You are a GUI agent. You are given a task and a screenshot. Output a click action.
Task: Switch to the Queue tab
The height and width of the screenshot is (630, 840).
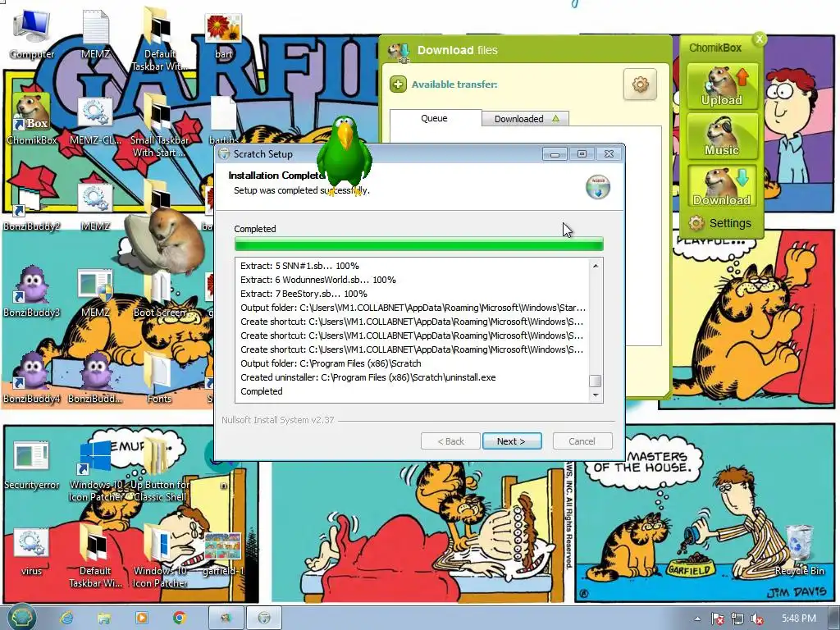click(435, 118)
